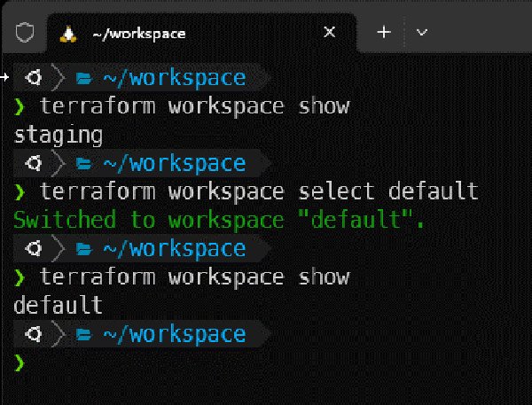
Task: Click the folder icon in the last prompt line
Action: (84, 334)
